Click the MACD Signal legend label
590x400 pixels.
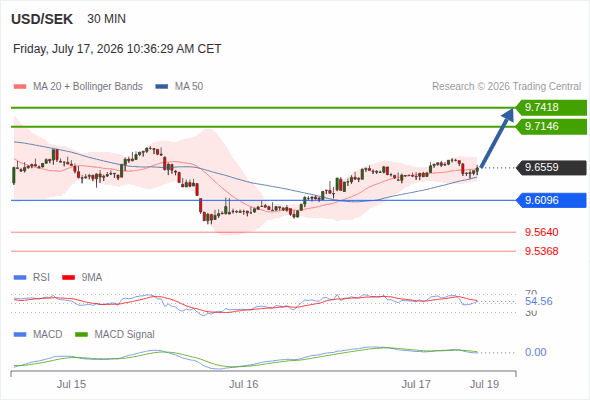125,334
